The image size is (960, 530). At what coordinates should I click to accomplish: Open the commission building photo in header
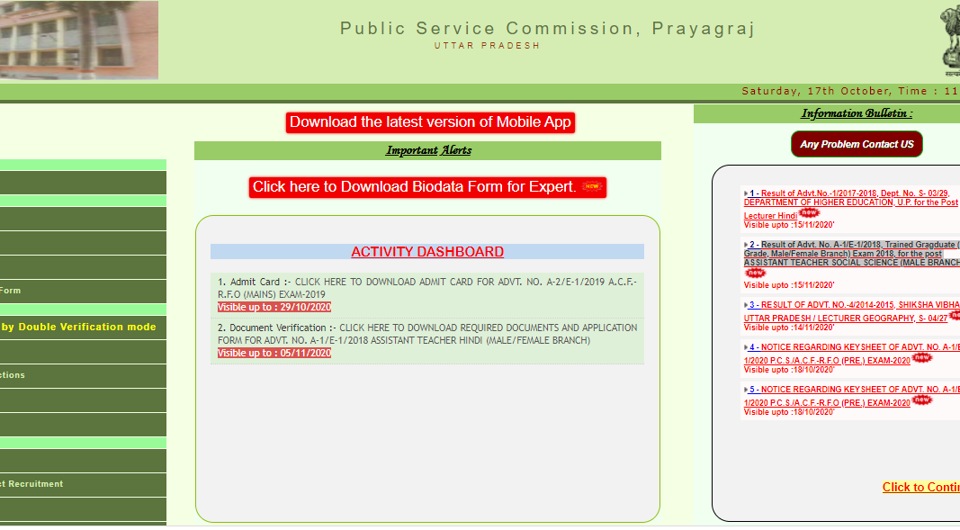[x=79, y=40]
